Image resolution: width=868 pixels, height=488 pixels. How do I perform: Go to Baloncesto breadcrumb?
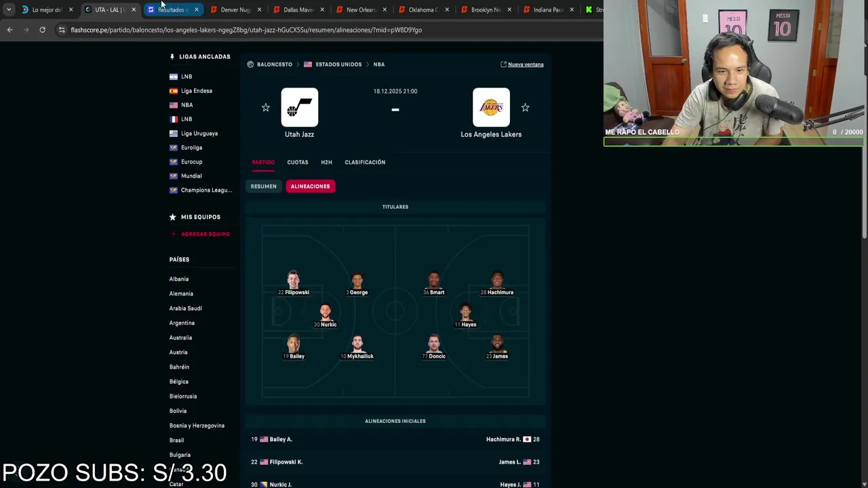click(275, 64)
